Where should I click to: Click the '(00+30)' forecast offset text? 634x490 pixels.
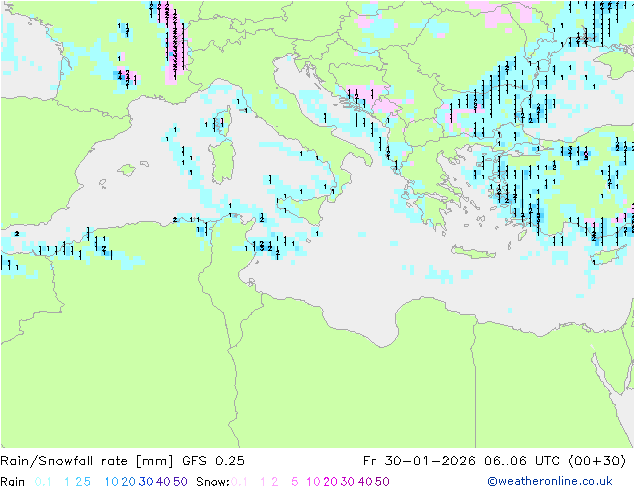click(x=597, y=461)
